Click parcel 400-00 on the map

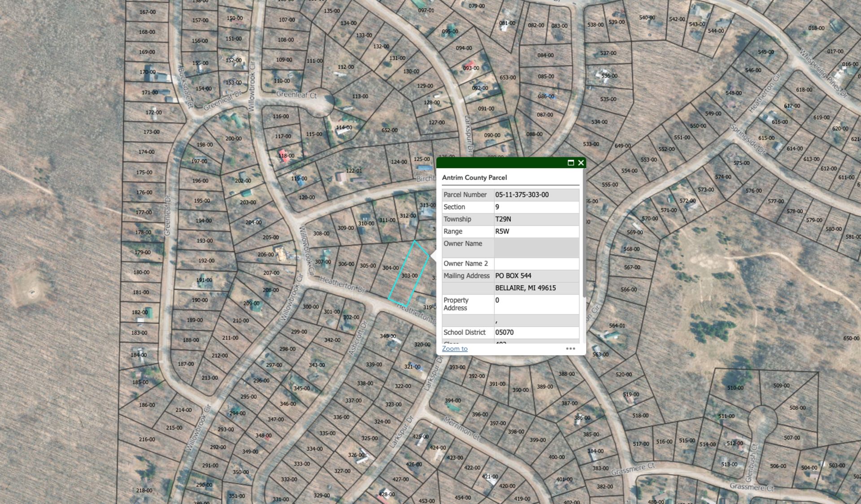(557, 457)
